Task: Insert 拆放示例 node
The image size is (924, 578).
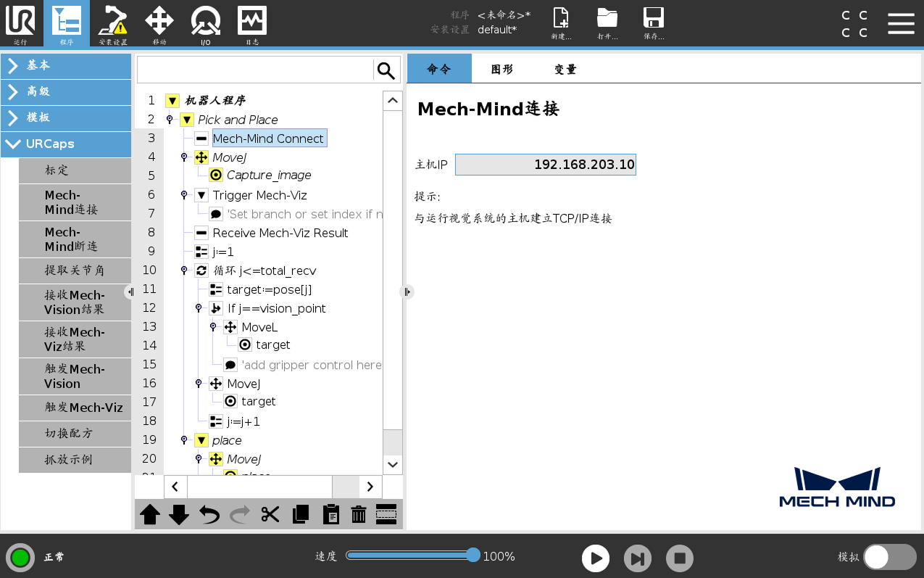Action: 75,460
